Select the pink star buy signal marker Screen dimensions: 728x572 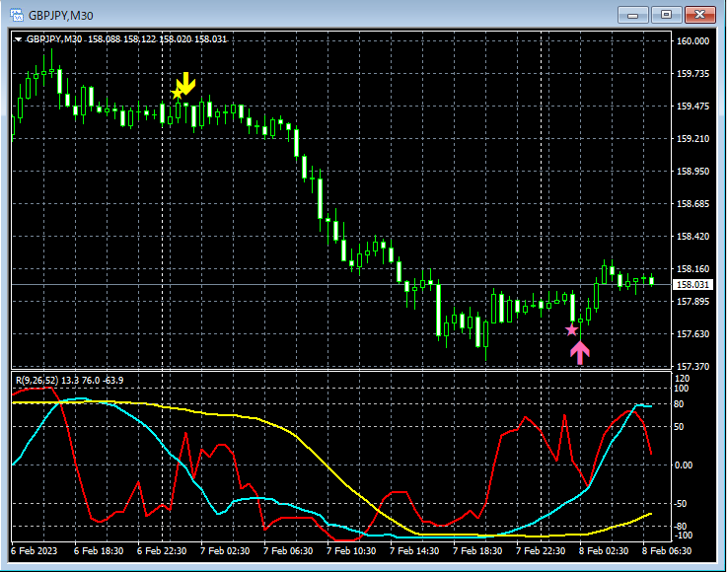[571, 329]
